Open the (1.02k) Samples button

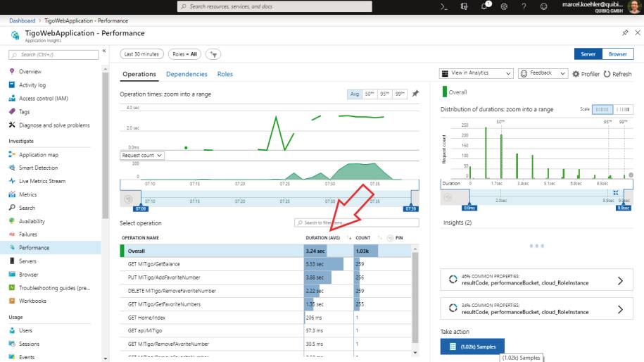click(x=472, y=347)
